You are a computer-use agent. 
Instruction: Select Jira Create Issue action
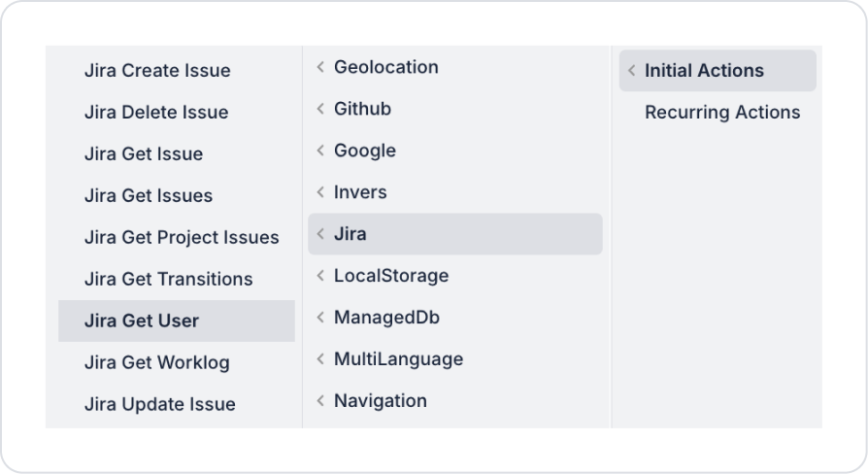pos(157,71)
